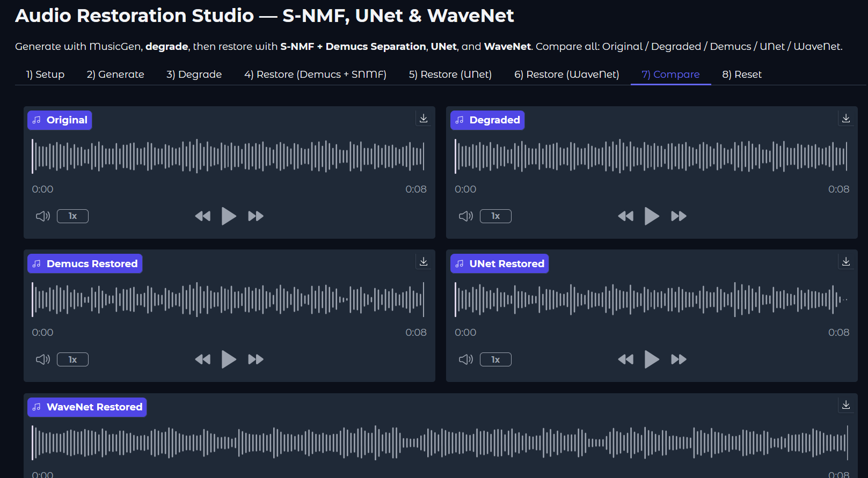Play the UNet Restored audio

[652, 359]
